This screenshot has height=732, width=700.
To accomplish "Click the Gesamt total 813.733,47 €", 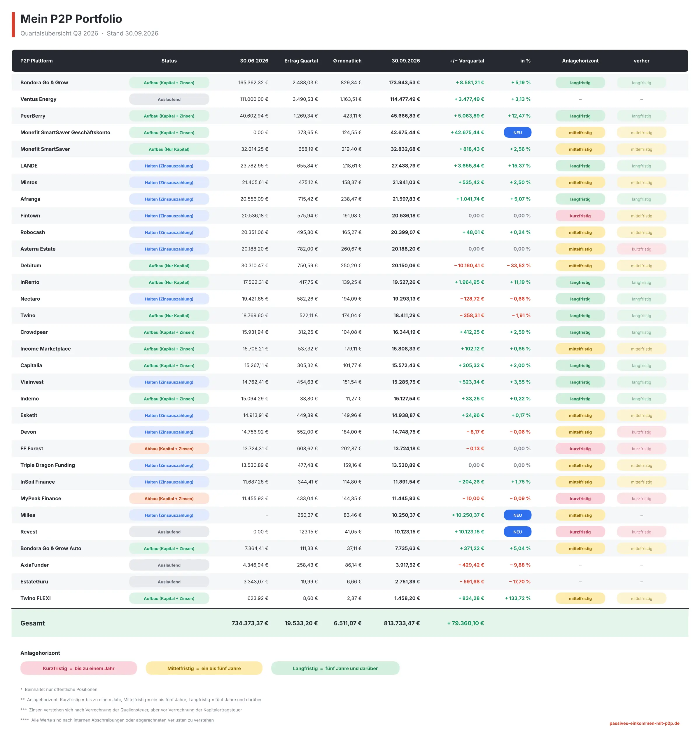I will click(402, 623).
